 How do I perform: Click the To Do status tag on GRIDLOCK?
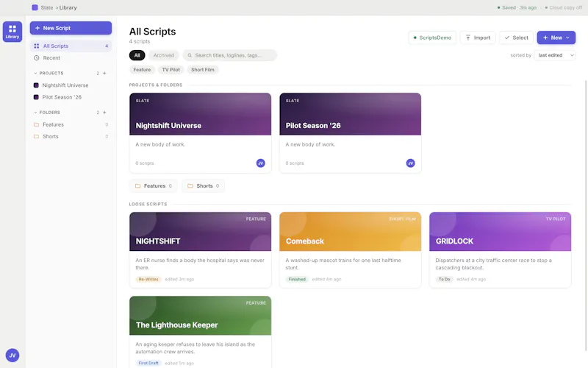[445, 279]
